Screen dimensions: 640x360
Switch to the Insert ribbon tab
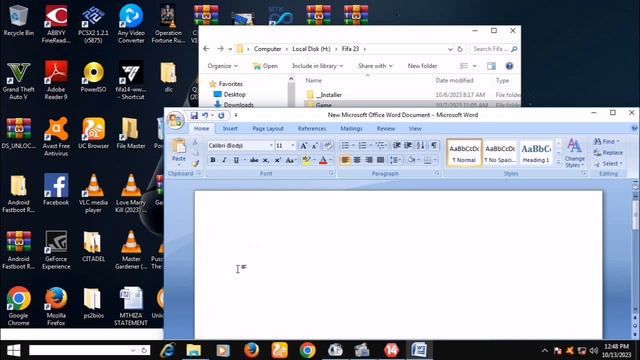tap(230, 129)
